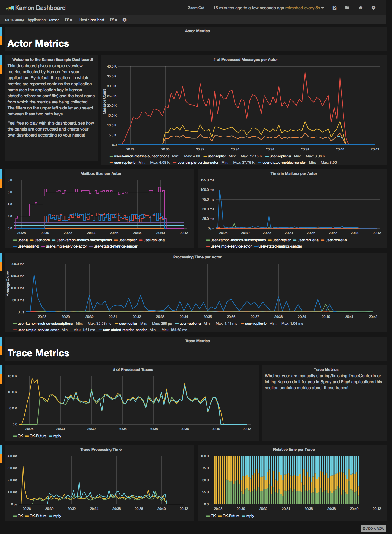Edit the Host filter with its pencil icon
Image resolution: width=392 pixels, height=534 pixels.
point(112,20)
